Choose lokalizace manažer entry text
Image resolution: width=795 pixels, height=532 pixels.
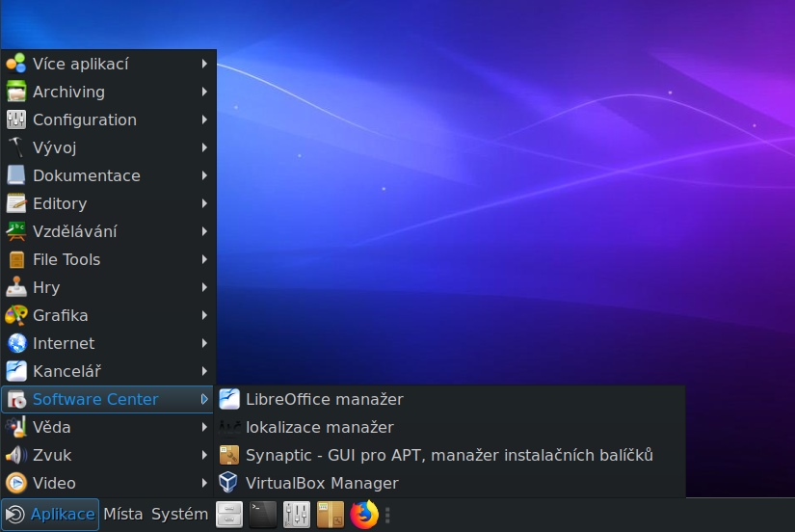point(319,427)
